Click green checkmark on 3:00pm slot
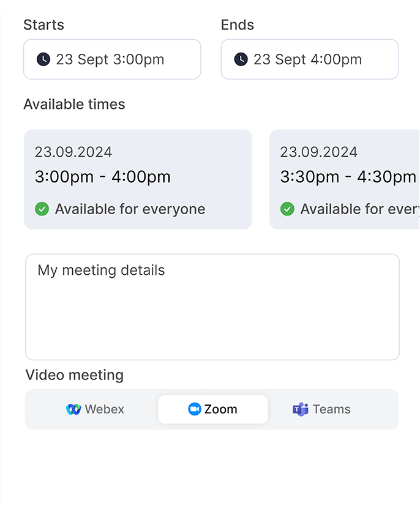 tap(42, 209)
